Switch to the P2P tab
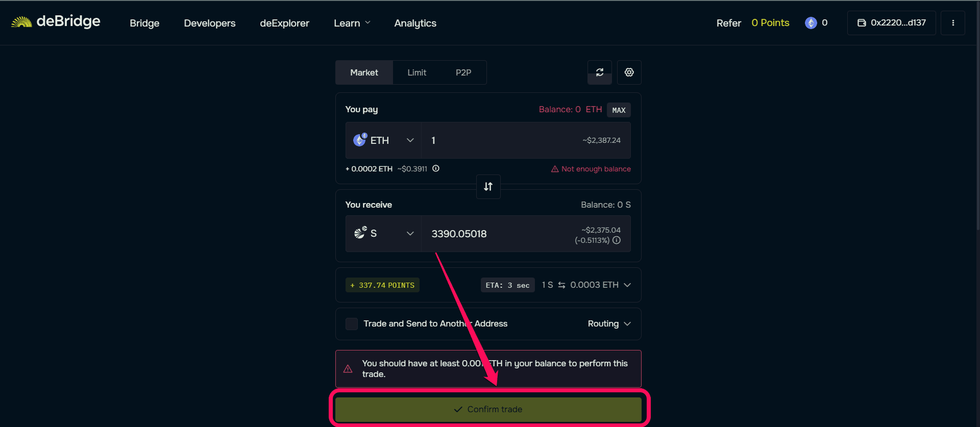The height and width of the screenshot is (427, 980). (x=463, y=72)
